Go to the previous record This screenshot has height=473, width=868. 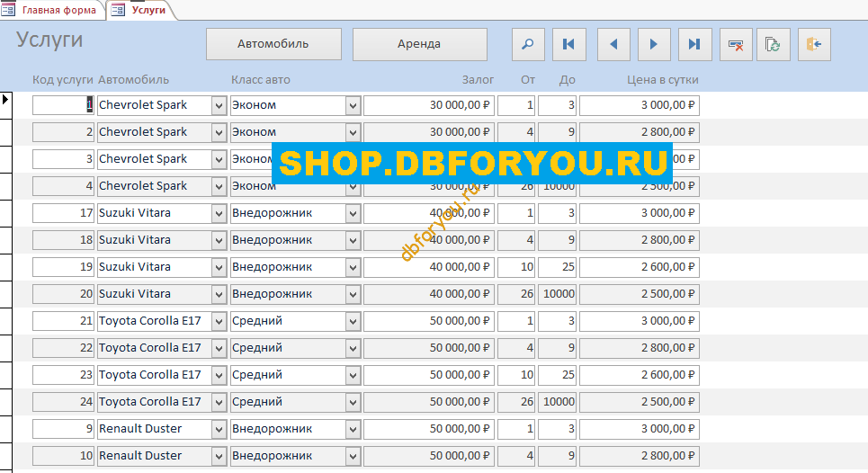[613, 44]
